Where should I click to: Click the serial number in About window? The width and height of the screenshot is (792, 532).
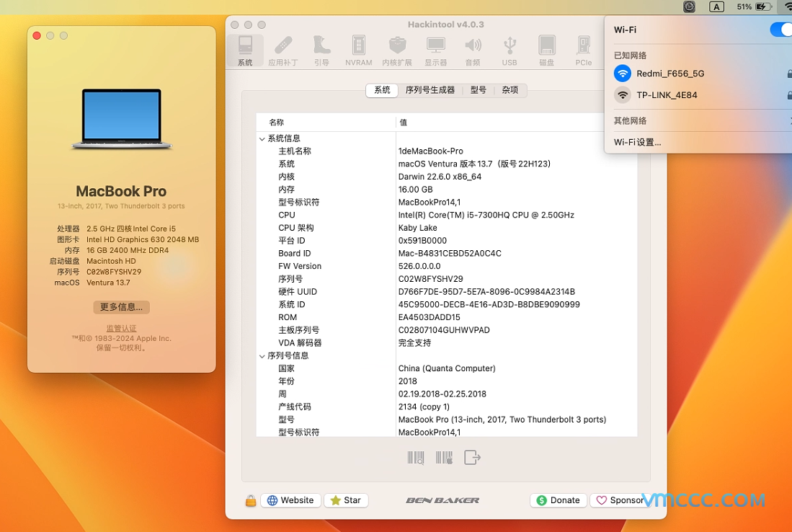pos(114,272)
